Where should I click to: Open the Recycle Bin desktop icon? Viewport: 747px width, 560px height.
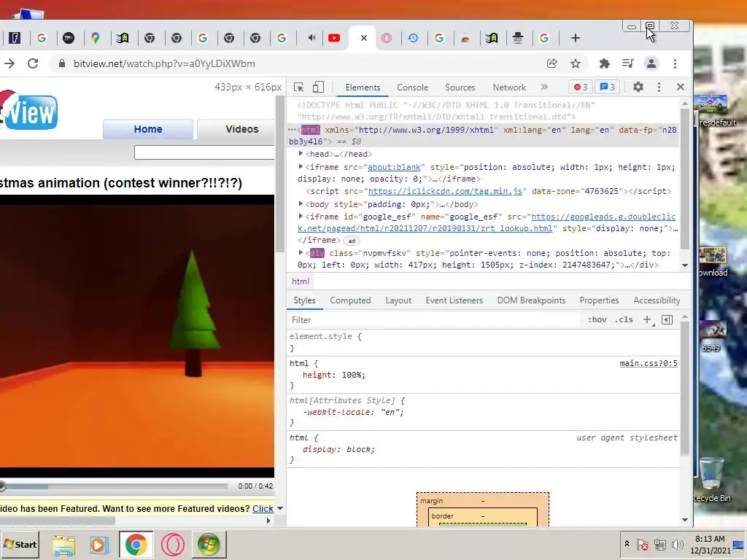tap(711, 480)
